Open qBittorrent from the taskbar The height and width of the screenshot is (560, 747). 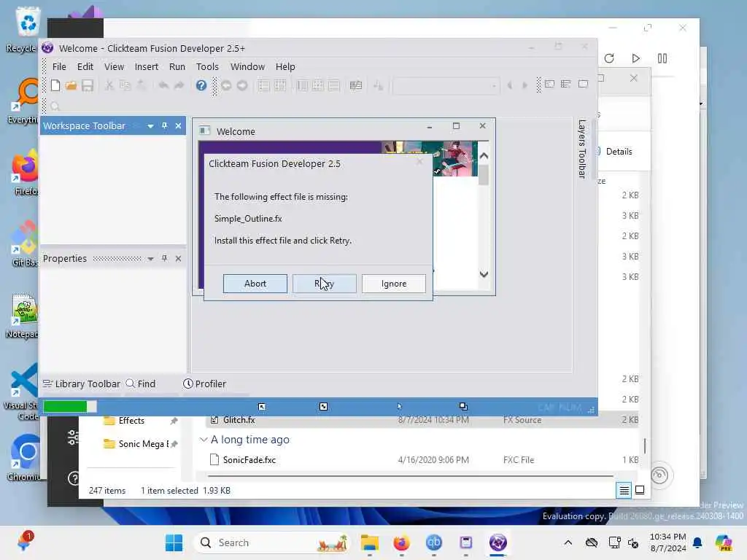(x=433, y=542)
